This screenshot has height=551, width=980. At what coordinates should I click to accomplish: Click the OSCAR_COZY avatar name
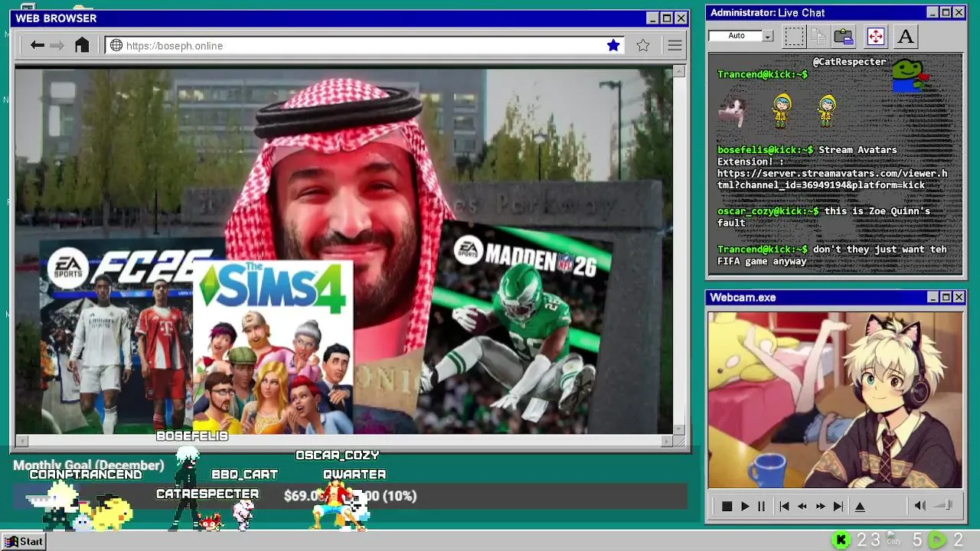[x=338, y=455]
